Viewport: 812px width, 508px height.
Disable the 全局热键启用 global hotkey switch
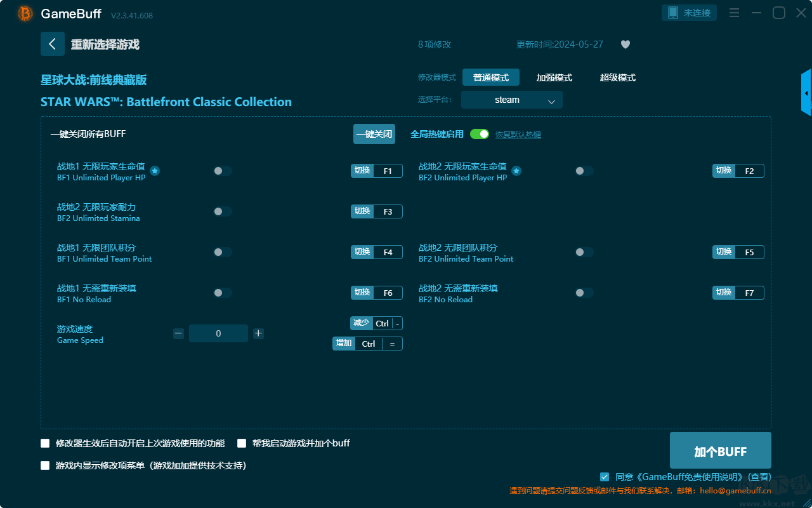click(x=480, y=134)
